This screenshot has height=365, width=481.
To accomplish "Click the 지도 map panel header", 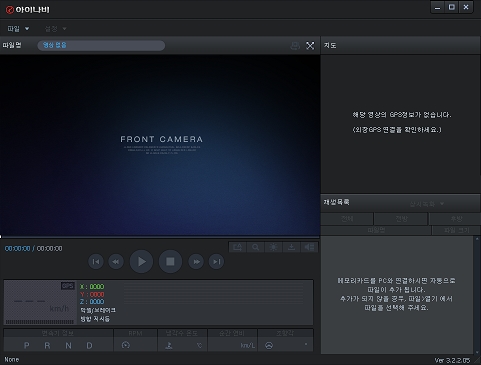I will click(x=400, y=45).
